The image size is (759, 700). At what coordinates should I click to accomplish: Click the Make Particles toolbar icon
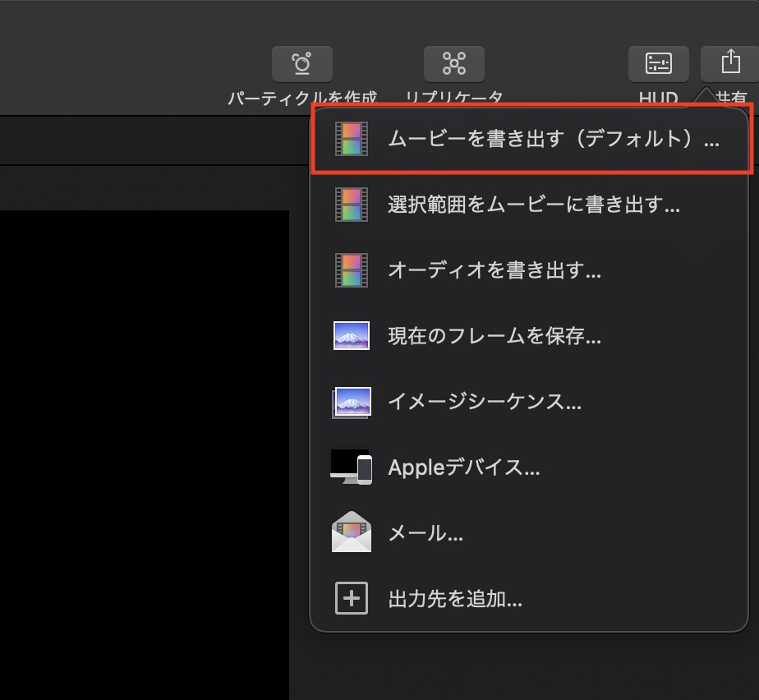[x=302, y=64]
